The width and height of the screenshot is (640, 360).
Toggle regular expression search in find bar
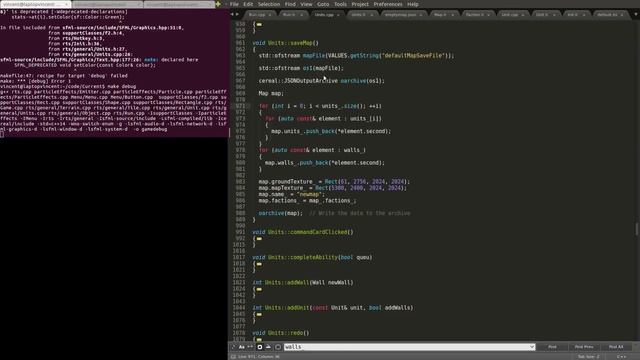[x=234, y=347]
